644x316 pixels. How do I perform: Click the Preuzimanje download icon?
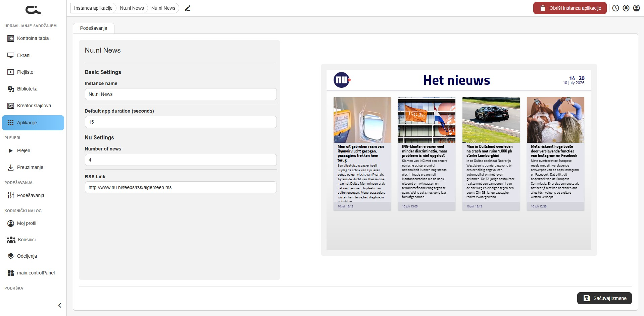tap(11, 167)
